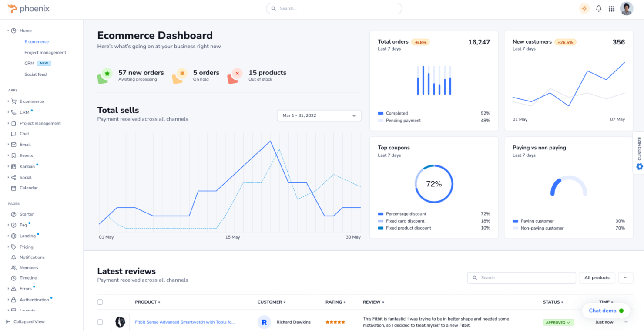Viewport: 644px width, 331px height.
Task: Check the Fitbit review row checkbox
Action: pos(100,322)
